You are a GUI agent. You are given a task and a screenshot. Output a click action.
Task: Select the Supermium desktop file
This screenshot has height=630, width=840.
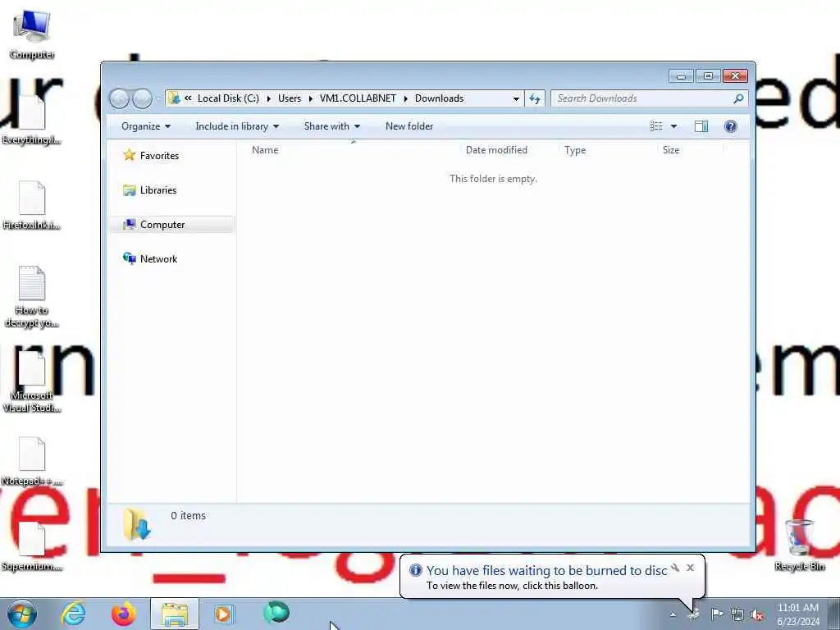32,546
